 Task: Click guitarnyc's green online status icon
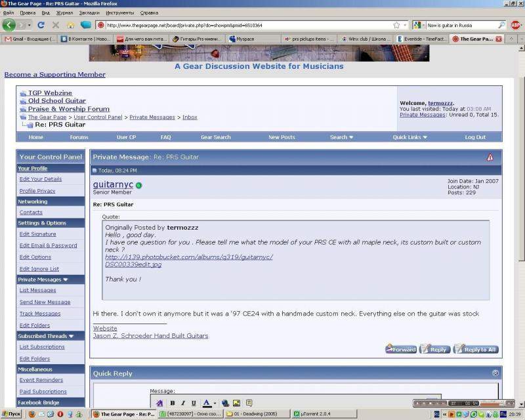click(x=139, y=185)
